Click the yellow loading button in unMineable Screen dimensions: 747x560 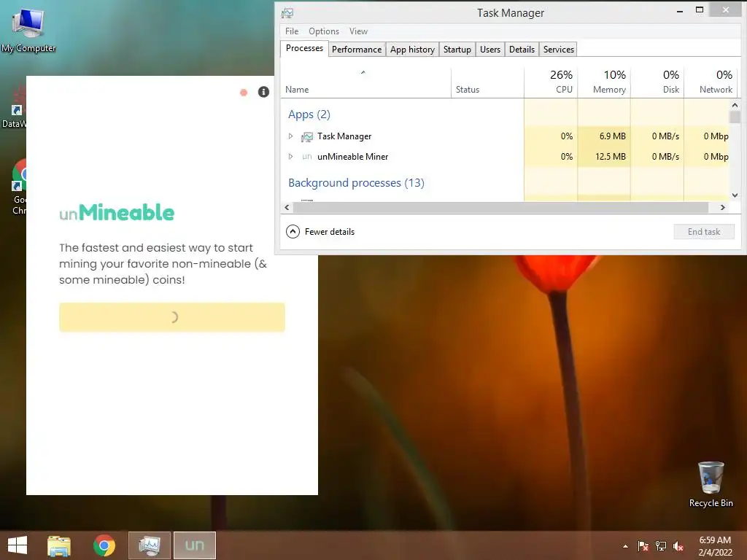coord(172,317)
